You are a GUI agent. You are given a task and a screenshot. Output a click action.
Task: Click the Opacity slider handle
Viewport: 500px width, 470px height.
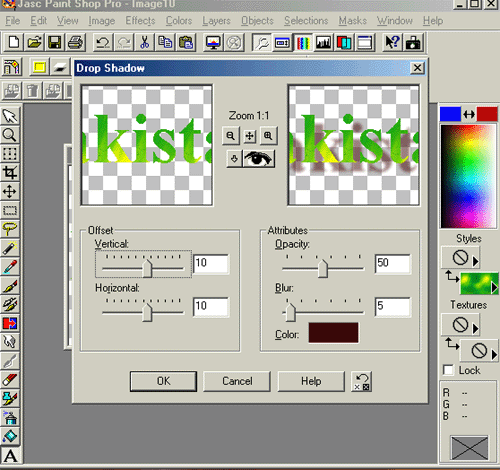322,269
